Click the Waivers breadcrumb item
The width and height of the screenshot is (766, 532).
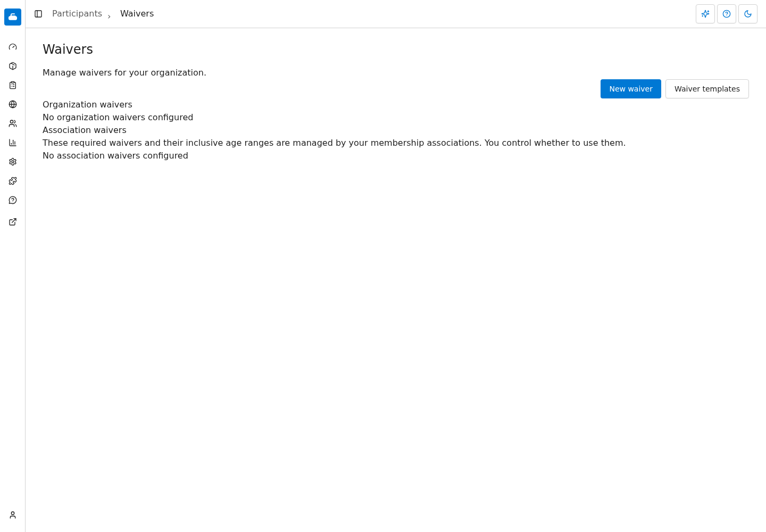coord(137,14)
